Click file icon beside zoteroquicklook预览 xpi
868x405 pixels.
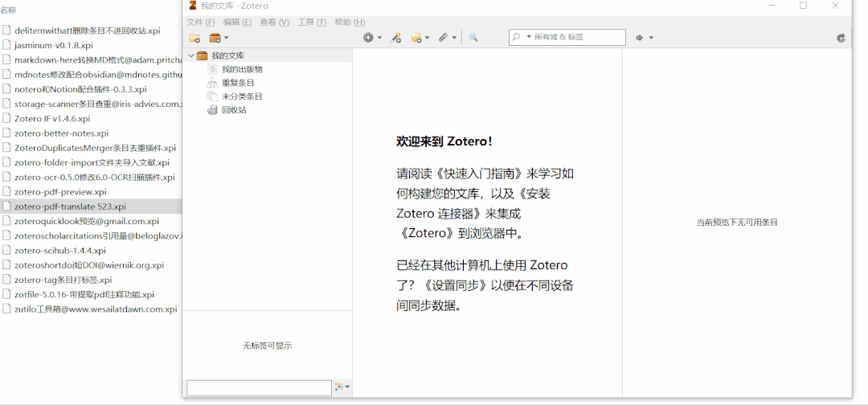pyautogui.click(x=6, y=221)
